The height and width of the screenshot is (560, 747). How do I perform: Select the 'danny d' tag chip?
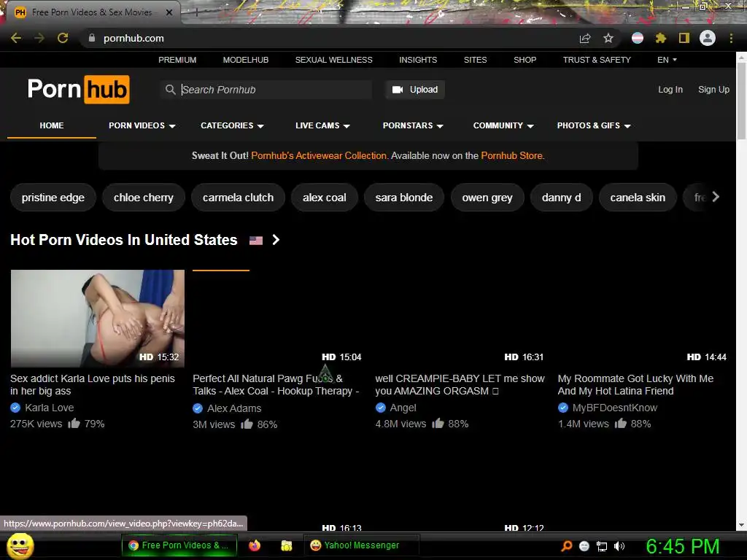coord(562,197)
